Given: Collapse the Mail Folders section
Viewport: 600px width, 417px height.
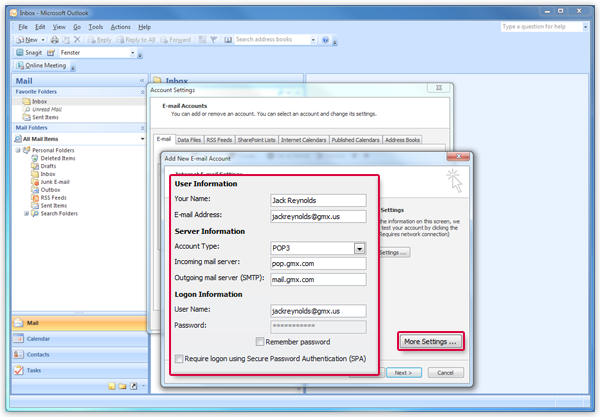Looking at the screenshot, I should tap(142, 128).
